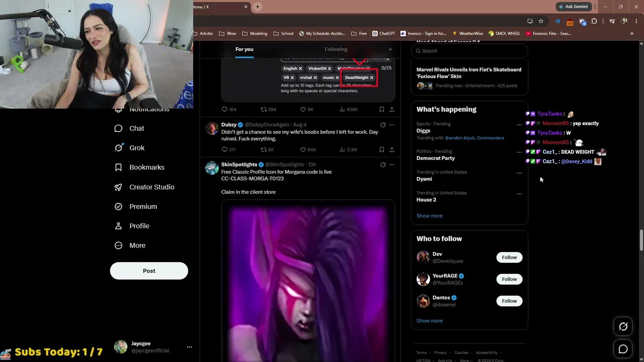Open the new tab with plus button
The height and width of the screenshot is (362, 644).
(257, 7)
